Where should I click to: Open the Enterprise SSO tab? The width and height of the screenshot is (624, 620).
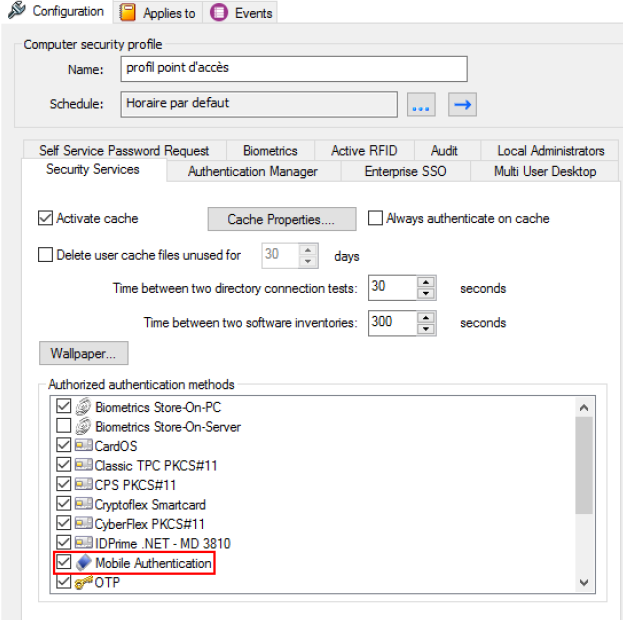click(x=406, y=172)
